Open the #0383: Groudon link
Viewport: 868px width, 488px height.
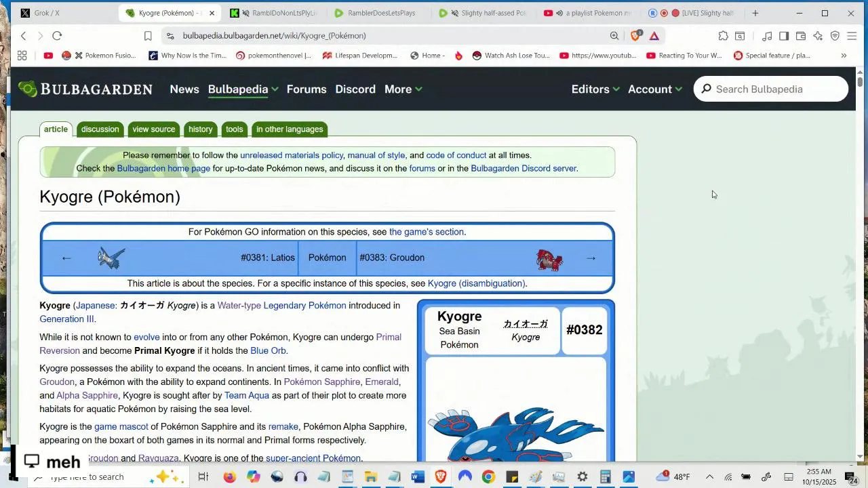392,258
